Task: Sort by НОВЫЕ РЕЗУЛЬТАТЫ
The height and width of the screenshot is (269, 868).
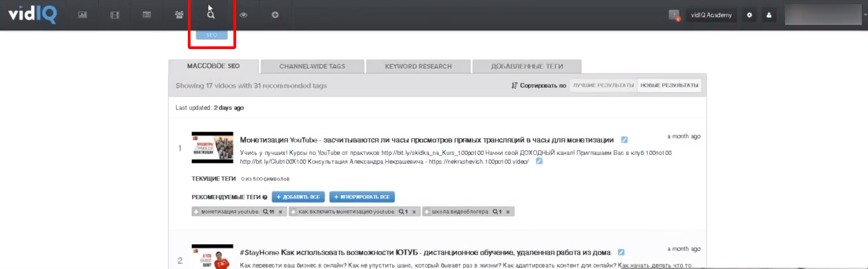Action: [x=669, y=86]
